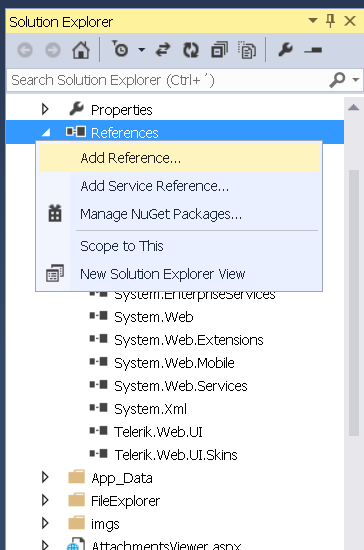Open Properties via the wrench toolbar icon
364x550 pixels.
(285, 49)
